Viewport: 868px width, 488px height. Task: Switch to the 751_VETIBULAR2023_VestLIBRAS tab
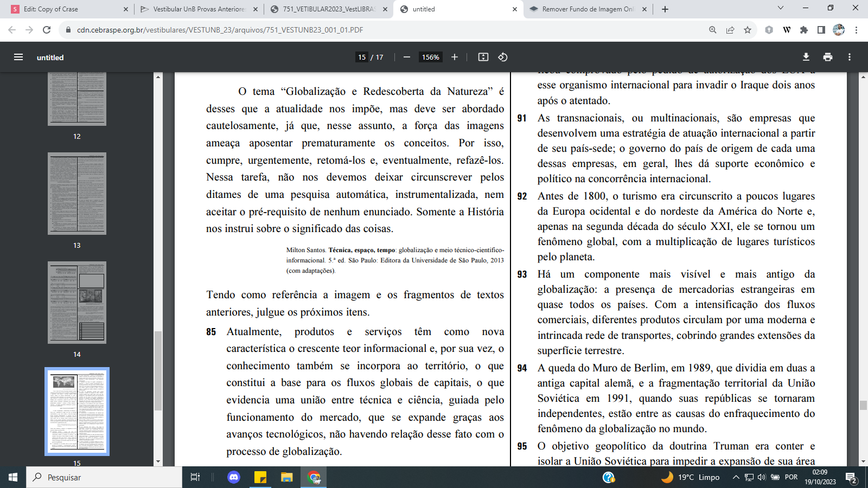tap(329, 9)
